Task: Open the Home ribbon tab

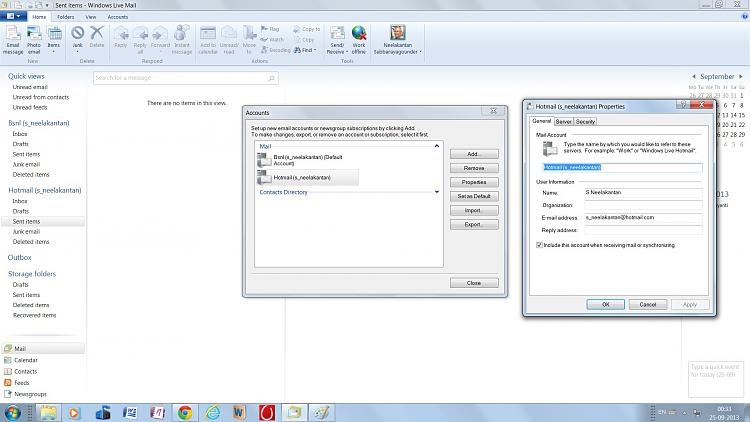Action: click(39, 17)
